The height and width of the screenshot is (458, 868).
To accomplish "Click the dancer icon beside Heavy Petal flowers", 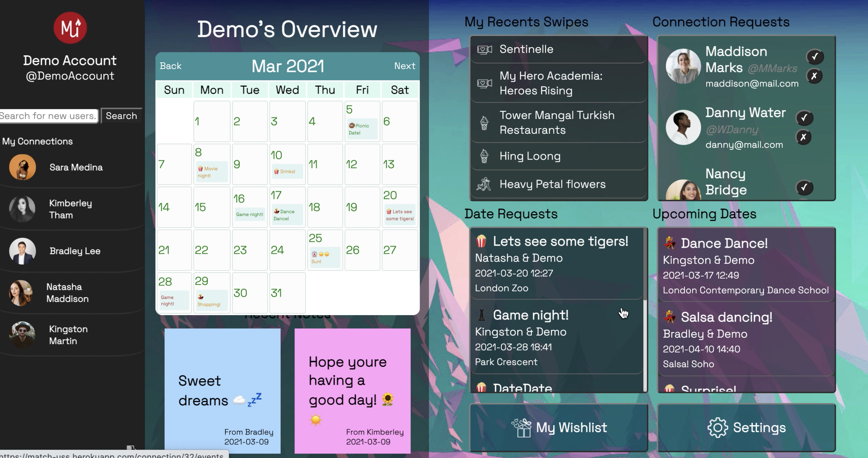I will click(x=484, y=184).
